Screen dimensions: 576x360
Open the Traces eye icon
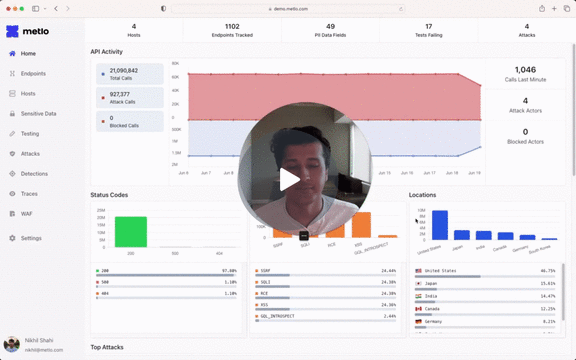[x=12, y=194]
